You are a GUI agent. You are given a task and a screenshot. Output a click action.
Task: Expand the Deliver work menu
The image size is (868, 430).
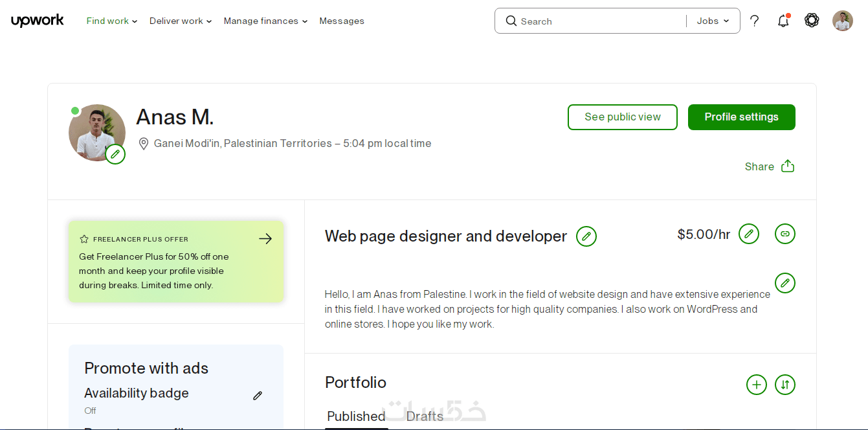181,21
